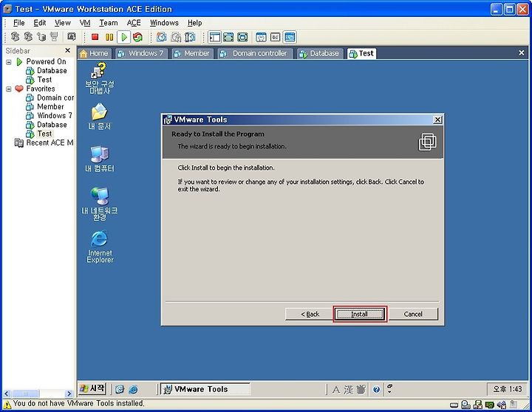This screenshot has width=532, height=412.
Task: Click the toolbar icon before the stop button
Action: (x=71, y=36)
